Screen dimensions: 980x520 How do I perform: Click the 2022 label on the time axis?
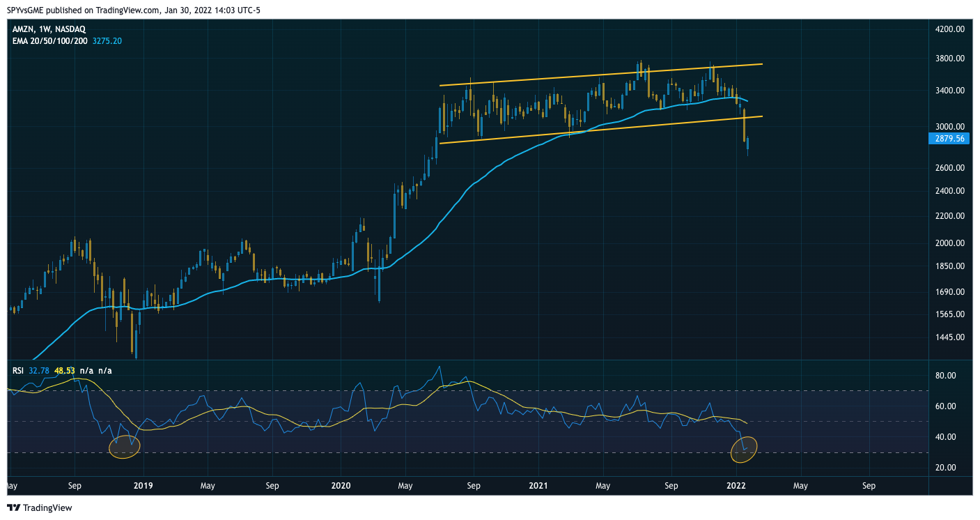pyautogui.click(x=737, y=484)
